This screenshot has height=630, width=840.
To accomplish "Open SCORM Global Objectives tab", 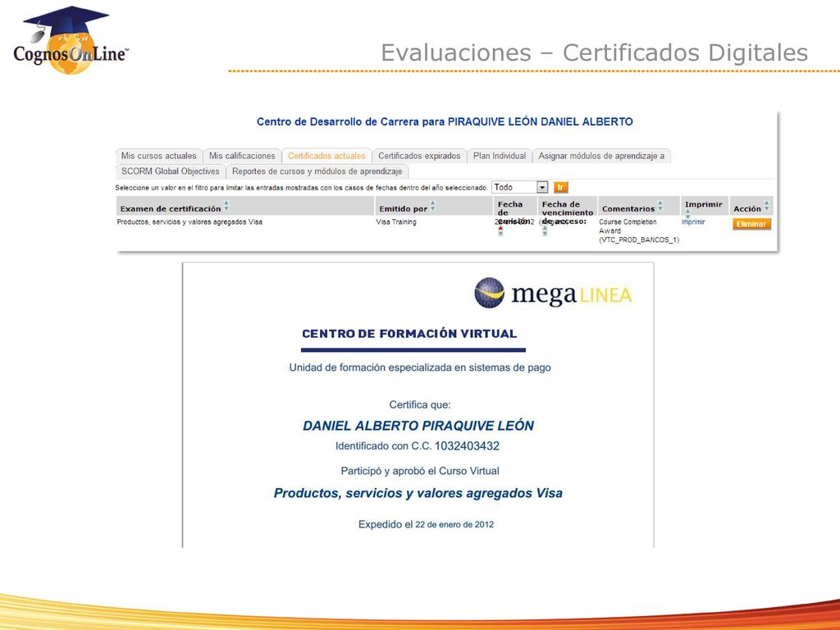I will tap(171, 171).
